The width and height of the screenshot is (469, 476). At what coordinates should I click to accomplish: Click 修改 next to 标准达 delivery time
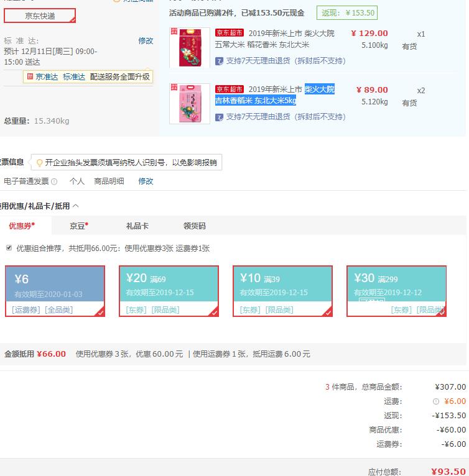[x=146, y=40]
